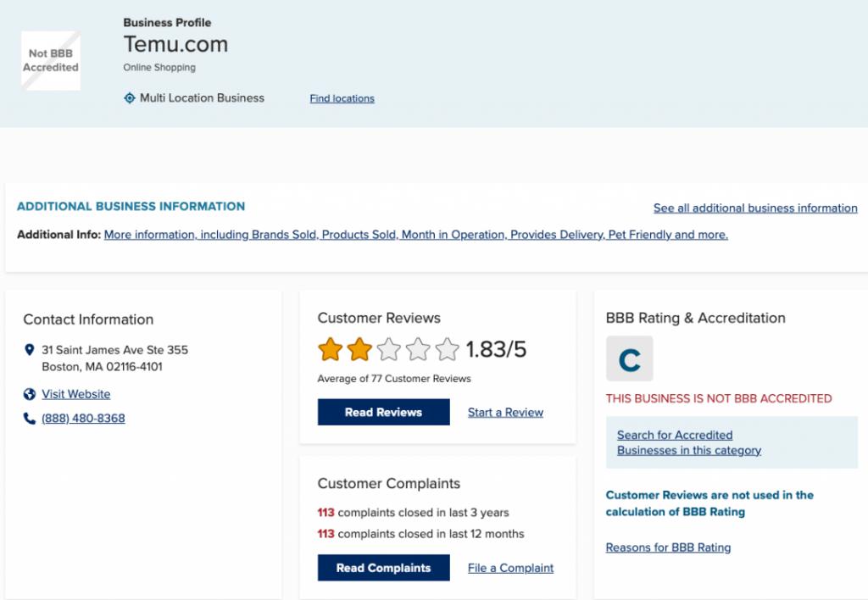Screen dimensions: 868x600
Task: Follow the Visit Website link
Action: tap(75, 394)
